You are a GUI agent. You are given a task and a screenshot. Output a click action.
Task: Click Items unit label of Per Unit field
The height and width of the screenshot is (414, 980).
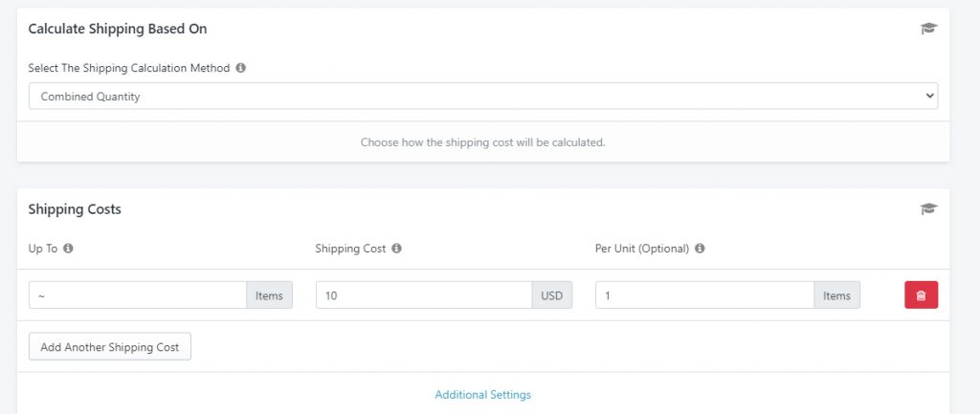[836, 294]
